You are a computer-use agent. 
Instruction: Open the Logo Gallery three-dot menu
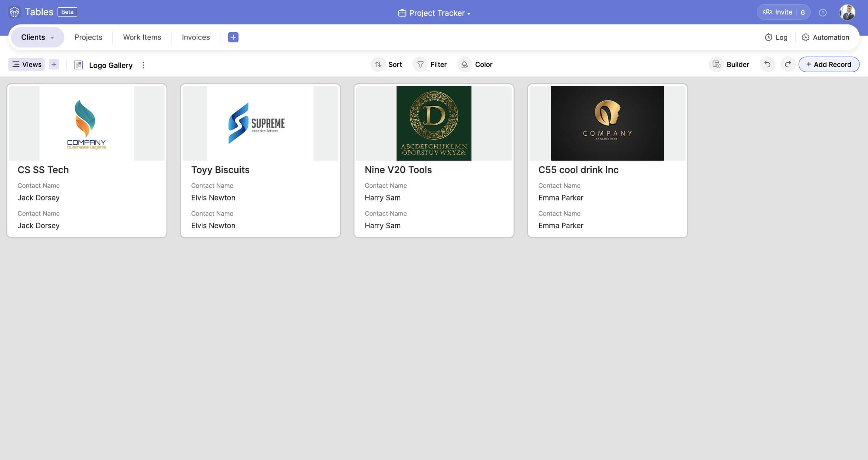(143, 65)
